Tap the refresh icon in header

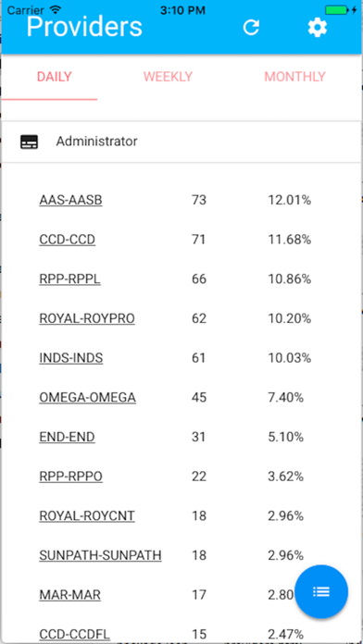(251, 28)
